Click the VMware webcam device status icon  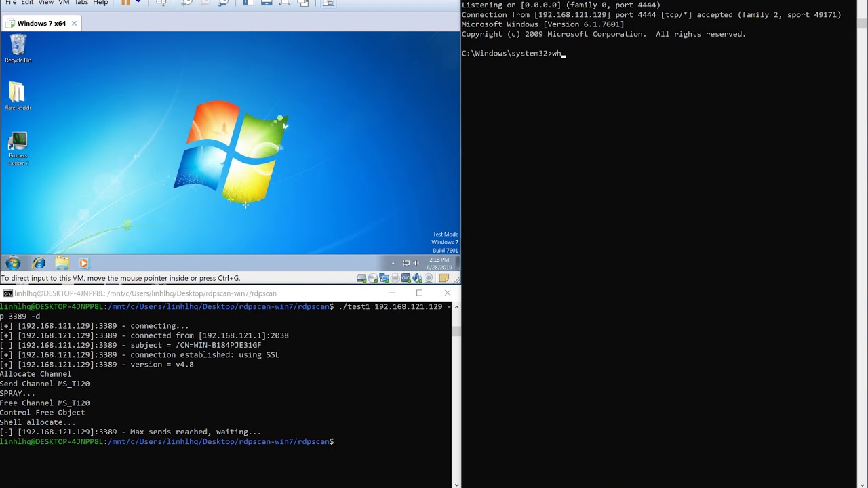click(x=429, y=278)
